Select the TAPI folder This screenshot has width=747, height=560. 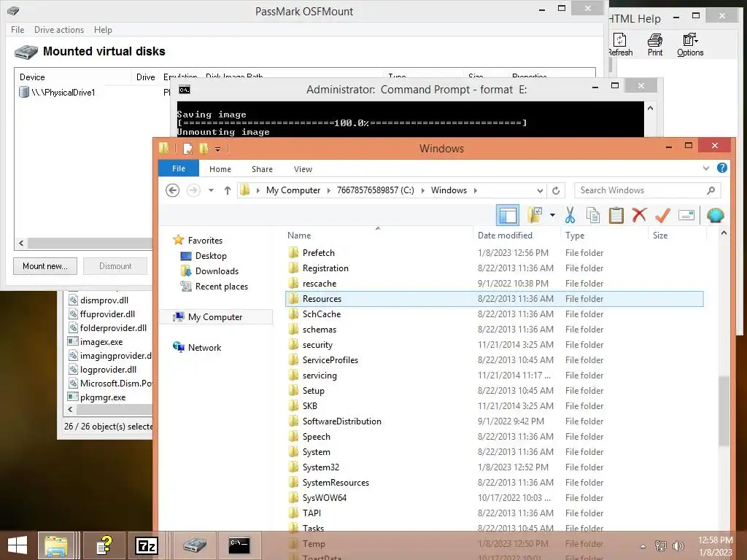494,513
